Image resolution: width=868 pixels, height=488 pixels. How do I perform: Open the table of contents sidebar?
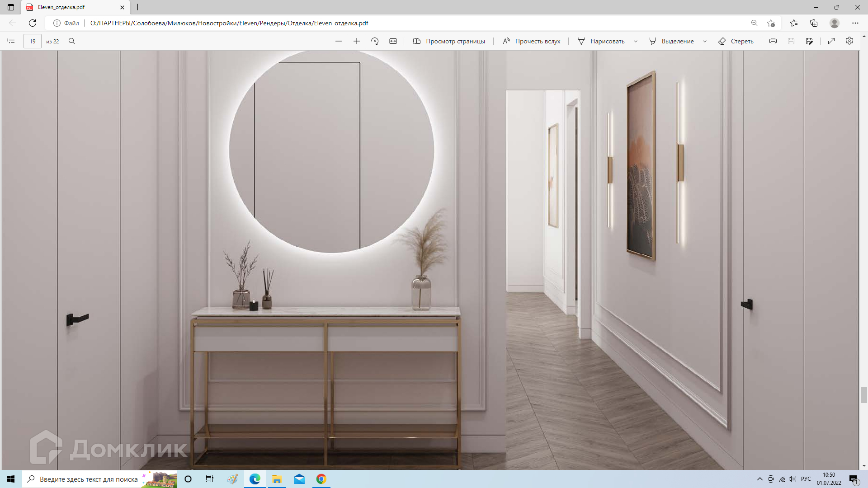pos(11,41)
